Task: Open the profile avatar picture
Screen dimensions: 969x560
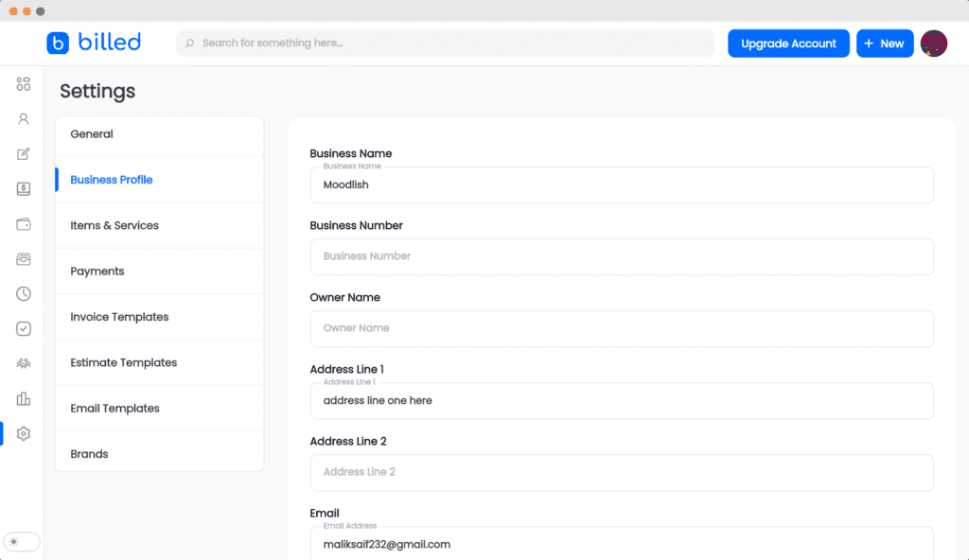Action: coord(934,43)
